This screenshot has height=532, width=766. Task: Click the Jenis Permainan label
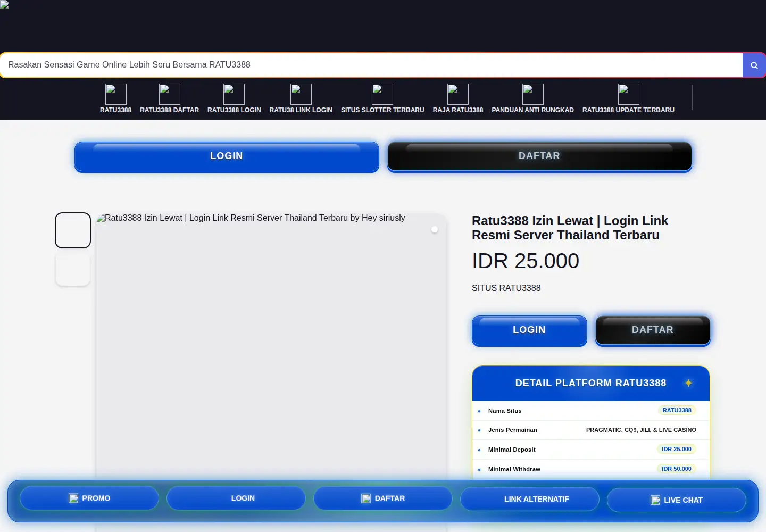513,430
